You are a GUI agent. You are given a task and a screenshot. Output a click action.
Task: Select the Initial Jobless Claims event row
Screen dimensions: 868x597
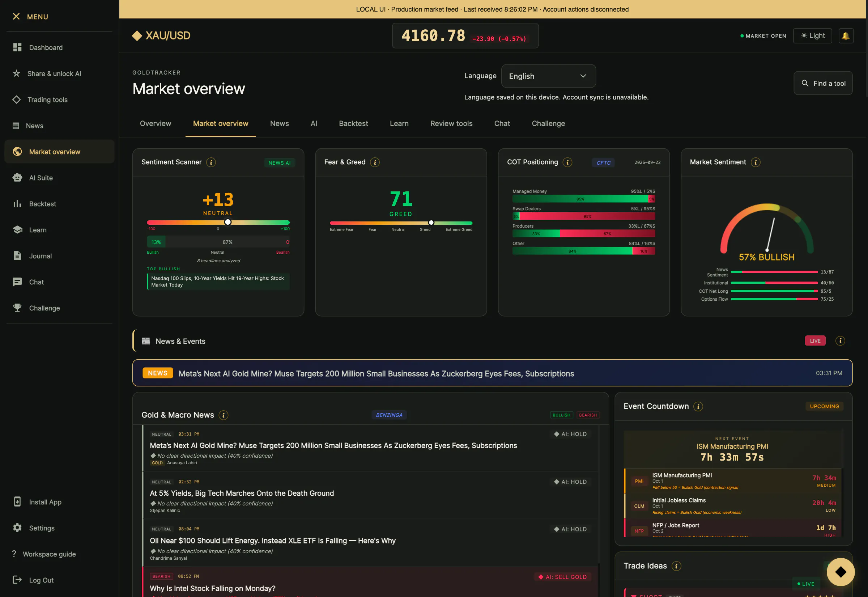point(732,506)
